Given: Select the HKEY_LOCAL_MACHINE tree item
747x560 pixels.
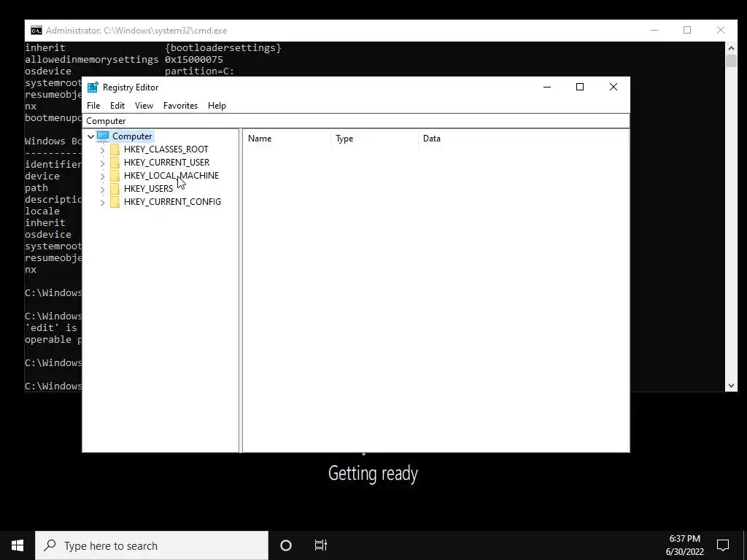Looking at the screenshot, I should click(x=171, y=176).
